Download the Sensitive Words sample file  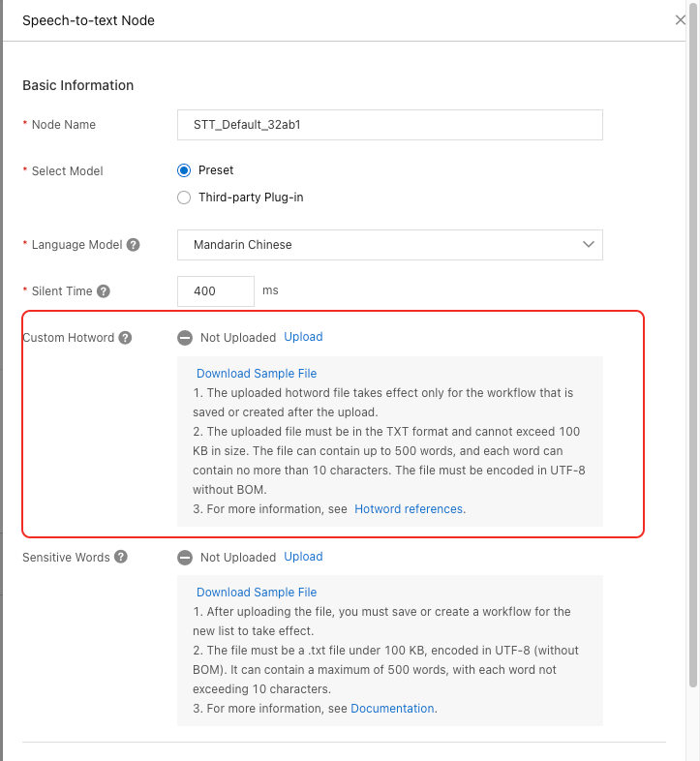click(257, 593)
